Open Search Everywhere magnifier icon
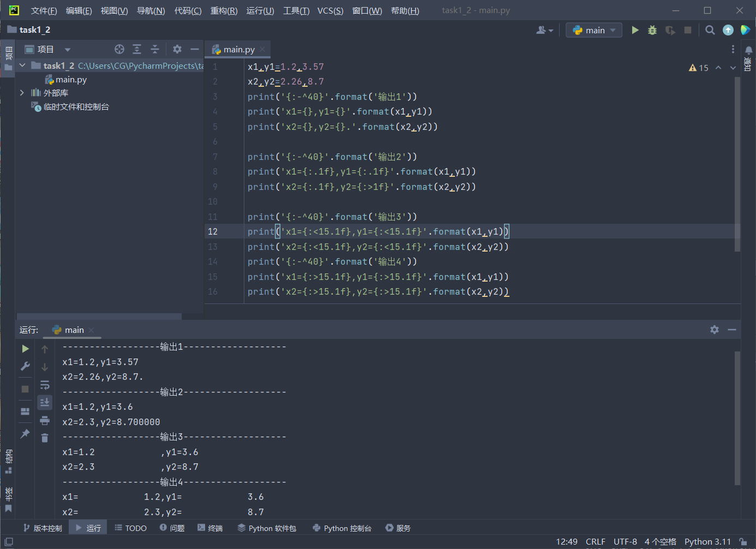Screen dimensions: 756x549 pyautogui.click(x=710, y=30)
